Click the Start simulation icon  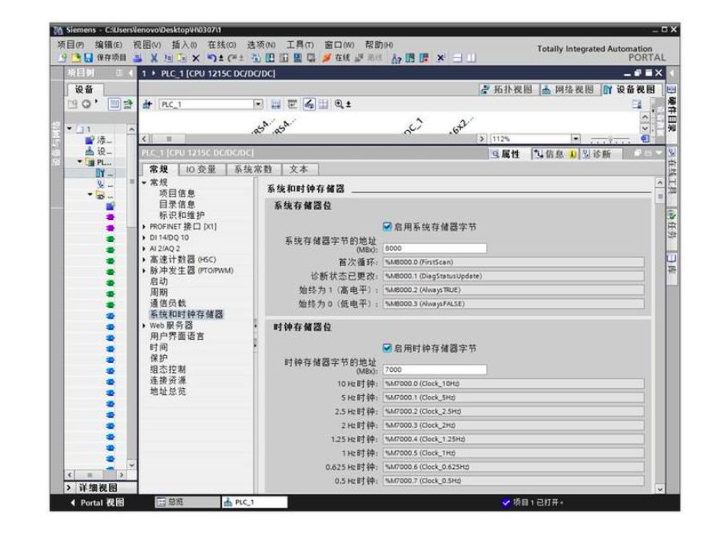298,58
